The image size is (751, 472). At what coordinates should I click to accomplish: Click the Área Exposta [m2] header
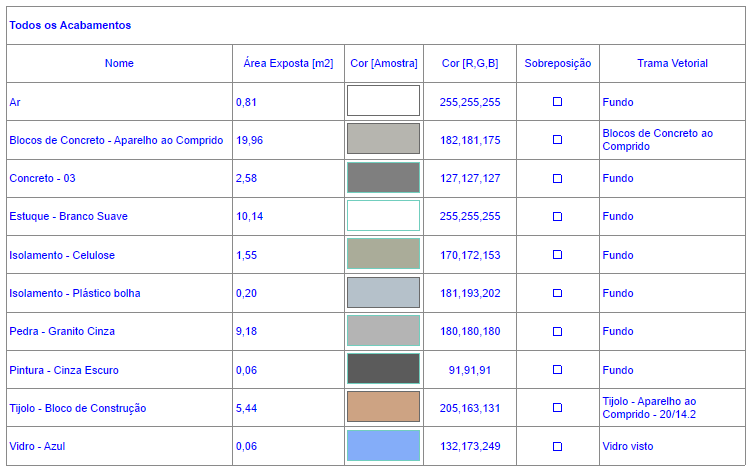[x=288, y=63]
